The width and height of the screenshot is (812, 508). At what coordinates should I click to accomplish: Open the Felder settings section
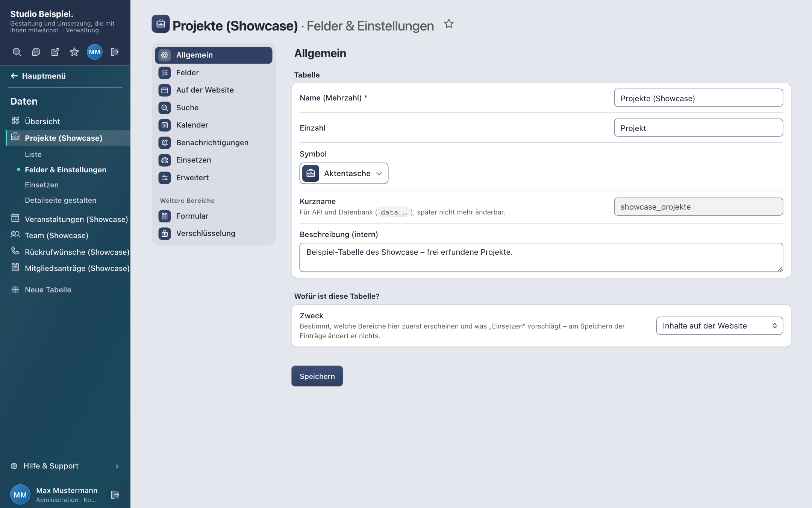tap(214, 73)
